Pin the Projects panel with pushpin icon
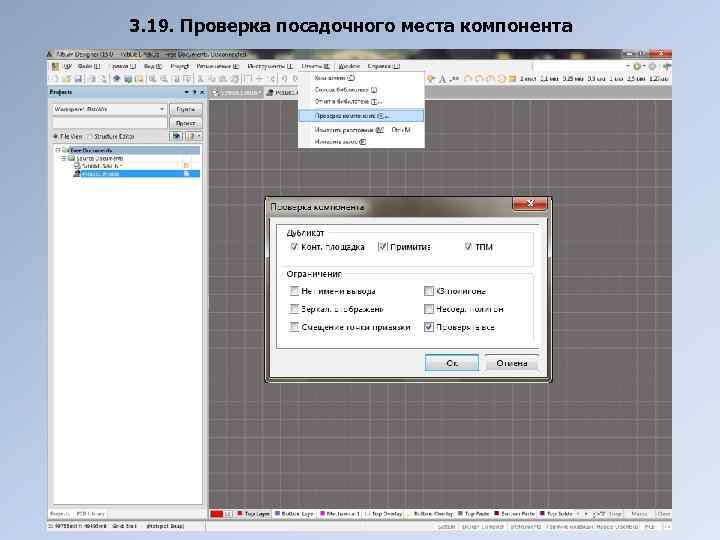This screenshot has width=720, height=540. pos(194,92)
